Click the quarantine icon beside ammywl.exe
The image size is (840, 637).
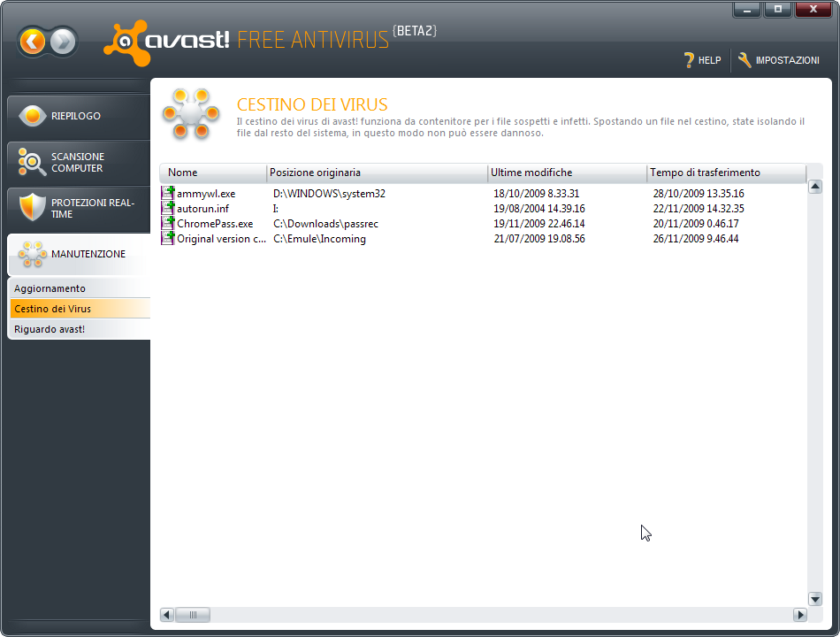pyautogui.click(x=168, y=193)
